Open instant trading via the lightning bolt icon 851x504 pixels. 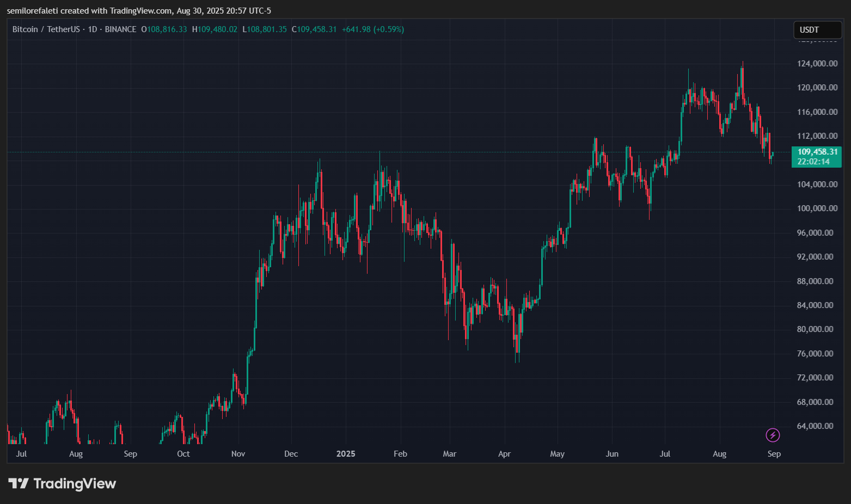773,435
